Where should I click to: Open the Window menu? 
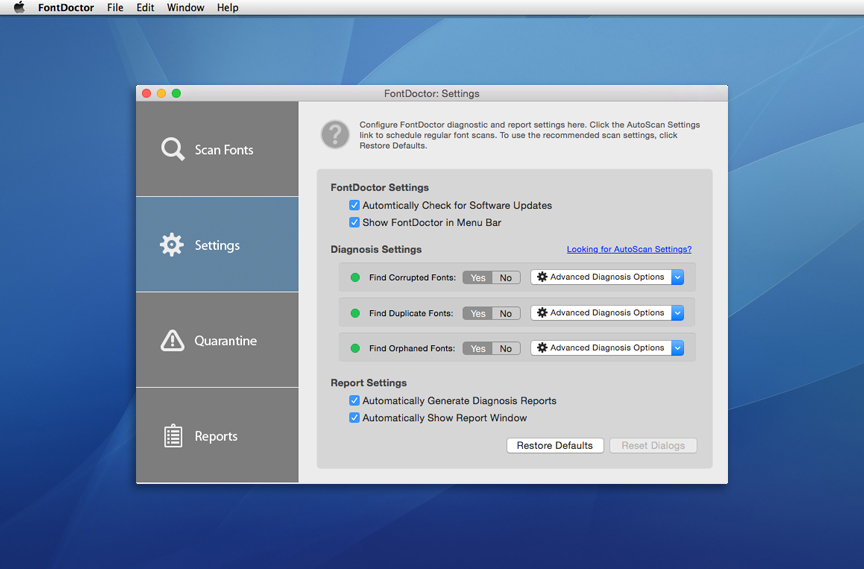(186, 8)
